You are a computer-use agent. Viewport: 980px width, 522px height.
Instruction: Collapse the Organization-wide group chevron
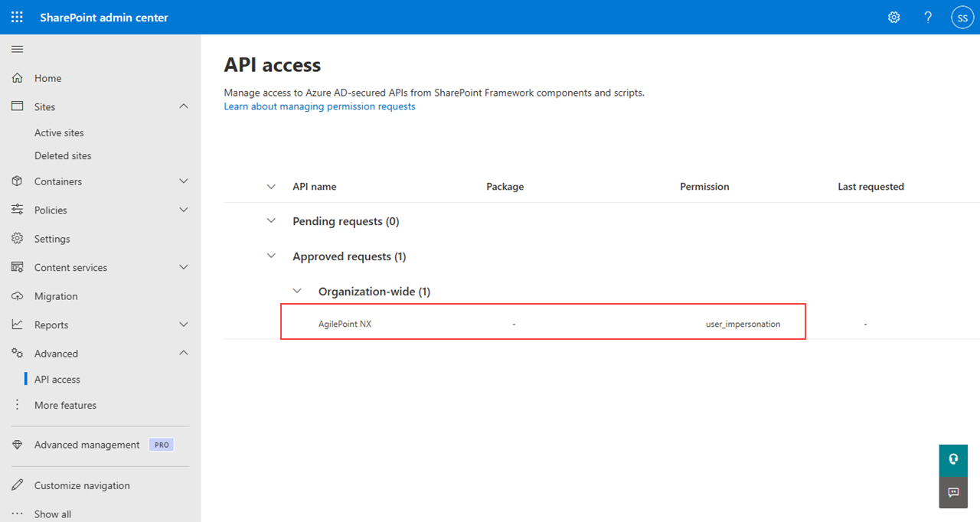pos(296,291)
